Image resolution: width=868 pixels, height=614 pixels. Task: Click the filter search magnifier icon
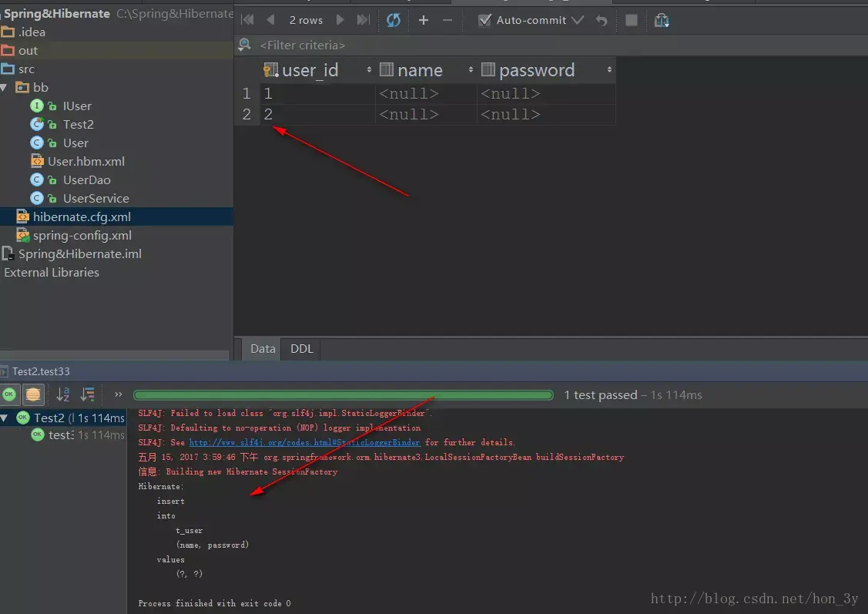tap(244, 44)
